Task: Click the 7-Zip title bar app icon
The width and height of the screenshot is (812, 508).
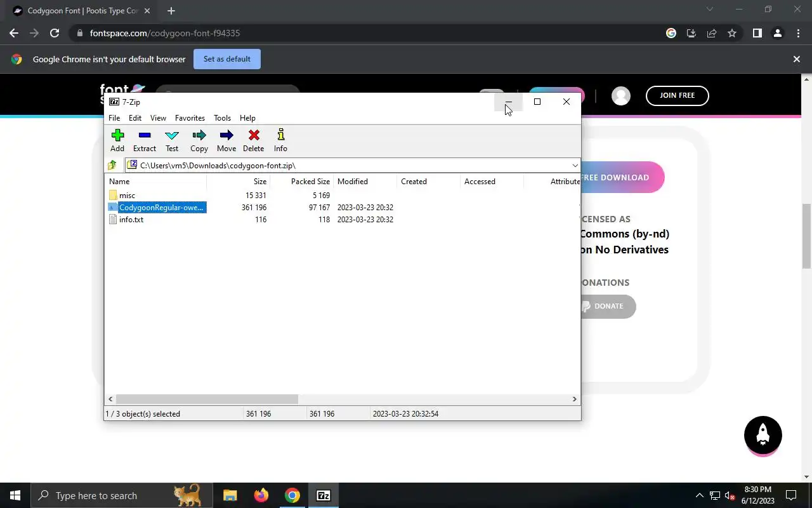Action: click(x=114, y=102)
